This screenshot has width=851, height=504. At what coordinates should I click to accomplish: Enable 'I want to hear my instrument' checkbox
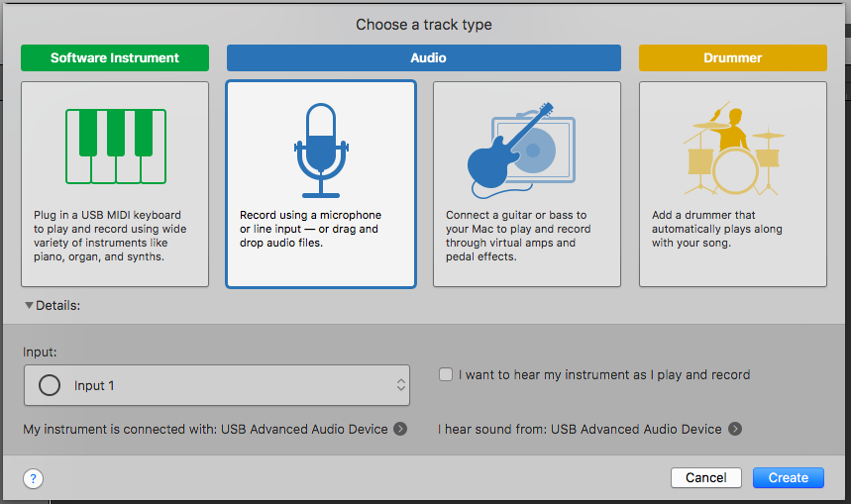(446, 374)
